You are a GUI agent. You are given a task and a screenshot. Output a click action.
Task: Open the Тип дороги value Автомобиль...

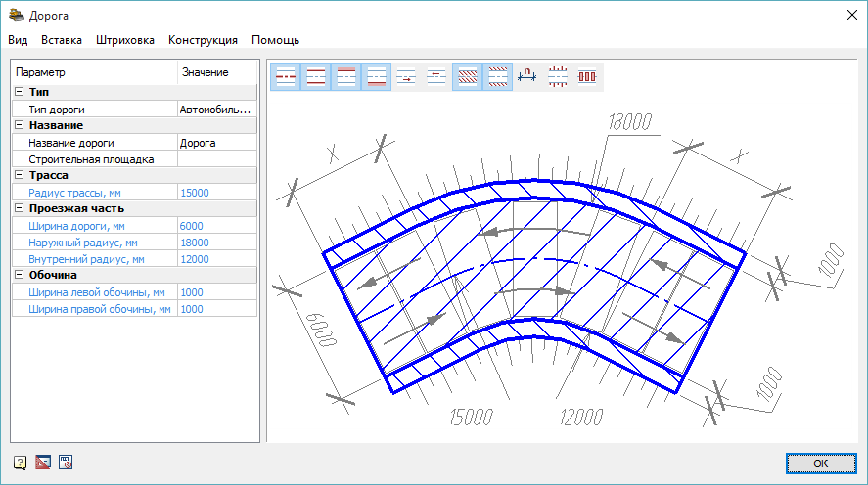[217, 110]
